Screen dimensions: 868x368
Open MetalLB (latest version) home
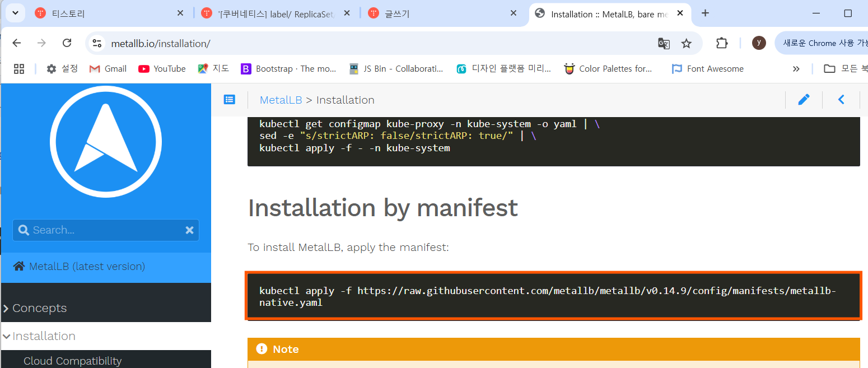pos(79,267)
